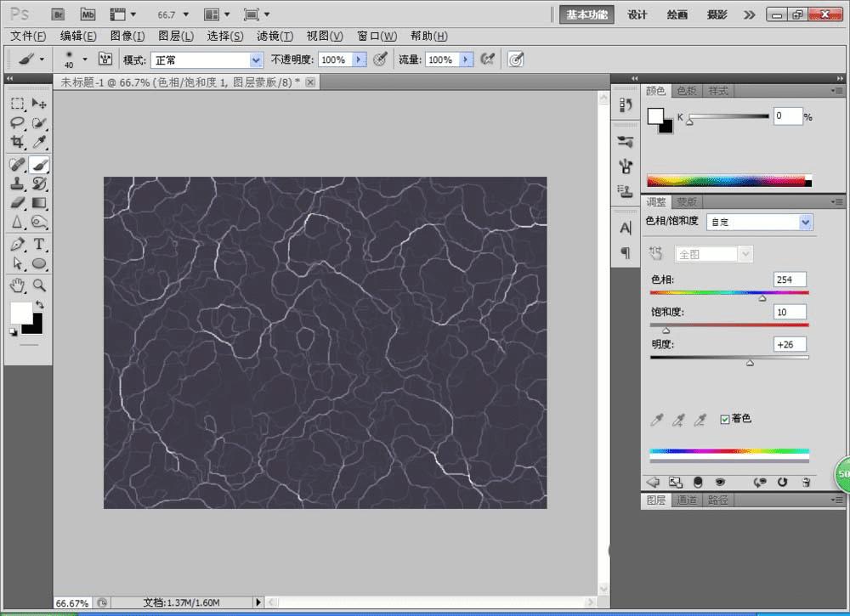Open the 模式 blend mode dropdown

[x=256, y=60]
